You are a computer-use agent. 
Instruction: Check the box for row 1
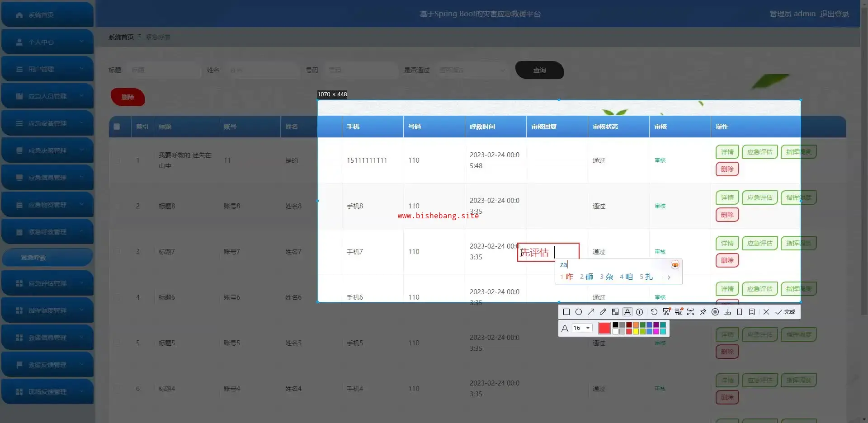click(118, 160)
